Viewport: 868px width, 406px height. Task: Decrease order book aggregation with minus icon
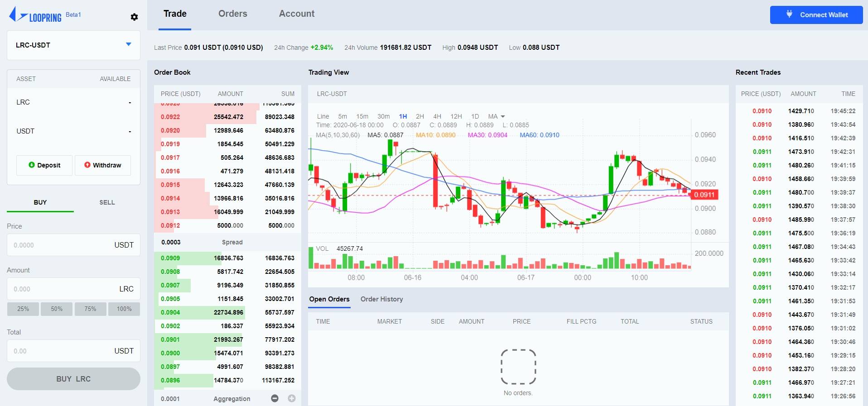click(x=275, y=398)
